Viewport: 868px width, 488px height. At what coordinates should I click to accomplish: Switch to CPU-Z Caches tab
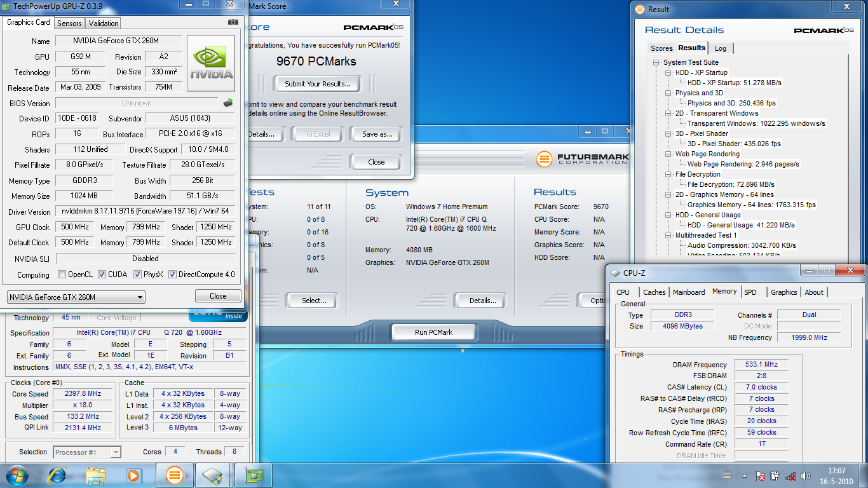click(x=654, y=292)
